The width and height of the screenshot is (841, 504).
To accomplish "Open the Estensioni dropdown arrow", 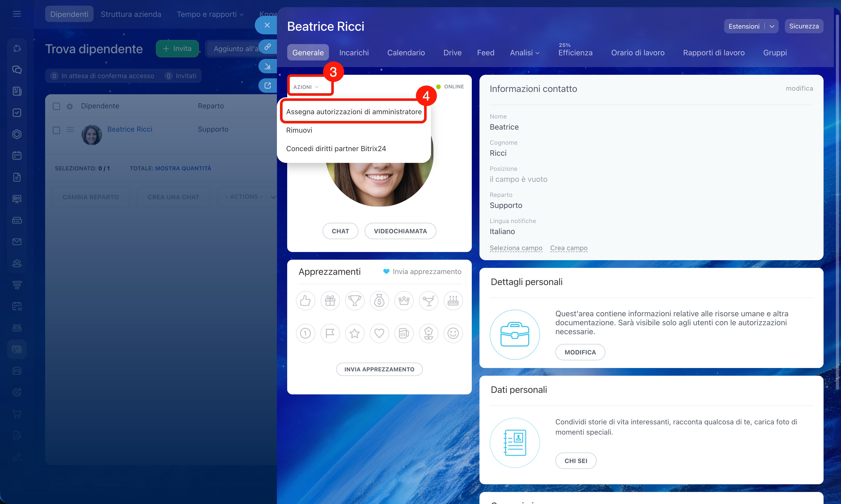I will pos(772,26).
